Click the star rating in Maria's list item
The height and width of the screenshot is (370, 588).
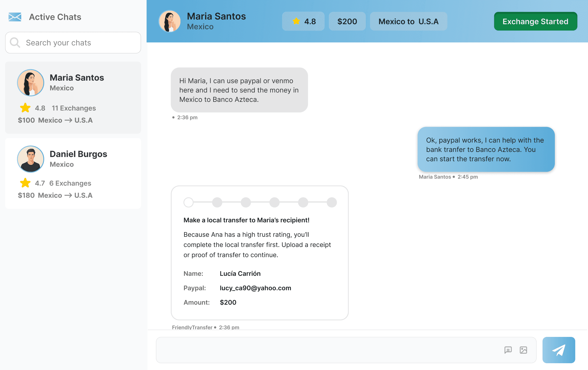tap(25, 108)
